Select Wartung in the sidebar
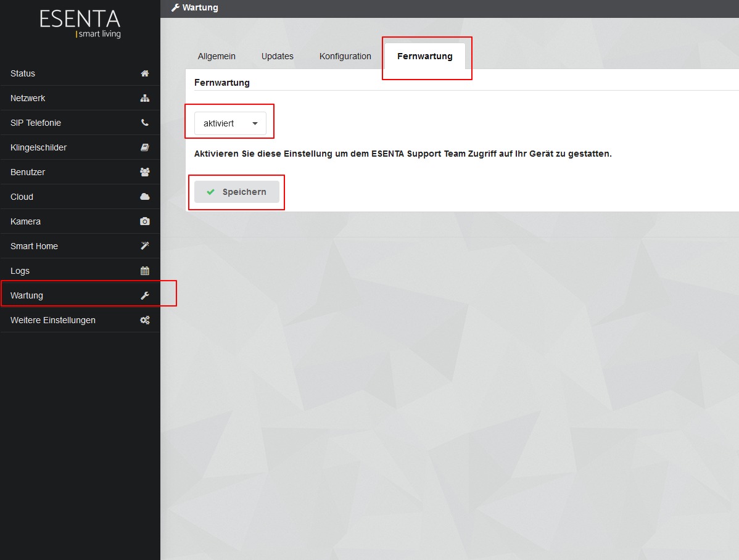The height and width of the screenshot is (560, 739). click(80, 295)
